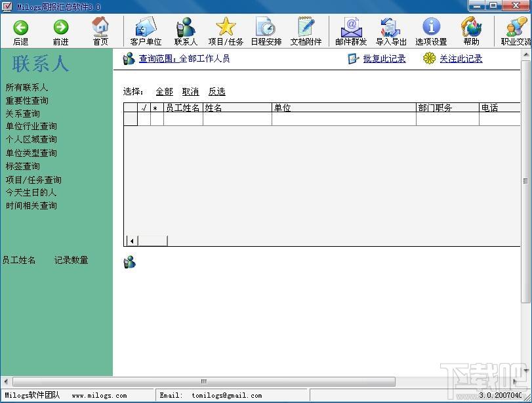The height and width of the screenshot is (403, 532).
Task: Click the table's horizontal scrollbar thumb
Action: click(x=152, y=241)
